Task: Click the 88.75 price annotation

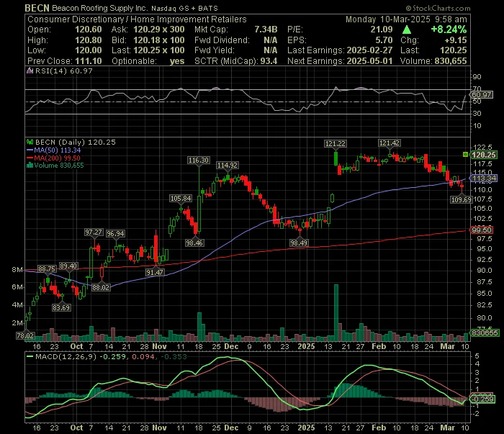Action: pyautogui.click(x=47, y=268)
